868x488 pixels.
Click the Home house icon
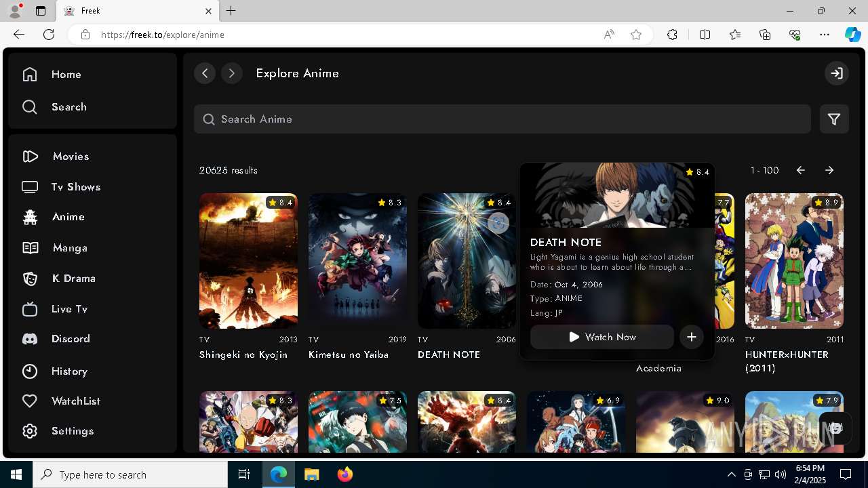(x=30, y=75)
